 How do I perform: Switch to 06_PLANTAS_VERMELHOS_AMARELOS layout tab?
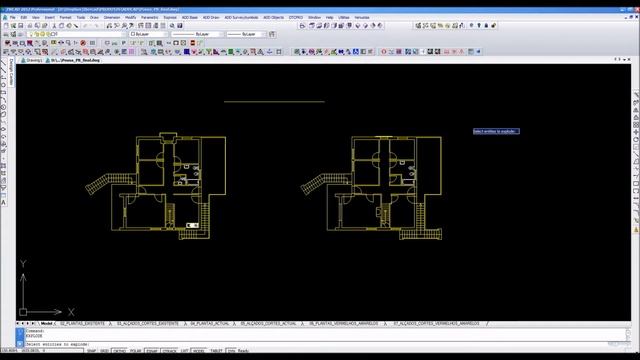pyautogui.click(x=343, y=324)
